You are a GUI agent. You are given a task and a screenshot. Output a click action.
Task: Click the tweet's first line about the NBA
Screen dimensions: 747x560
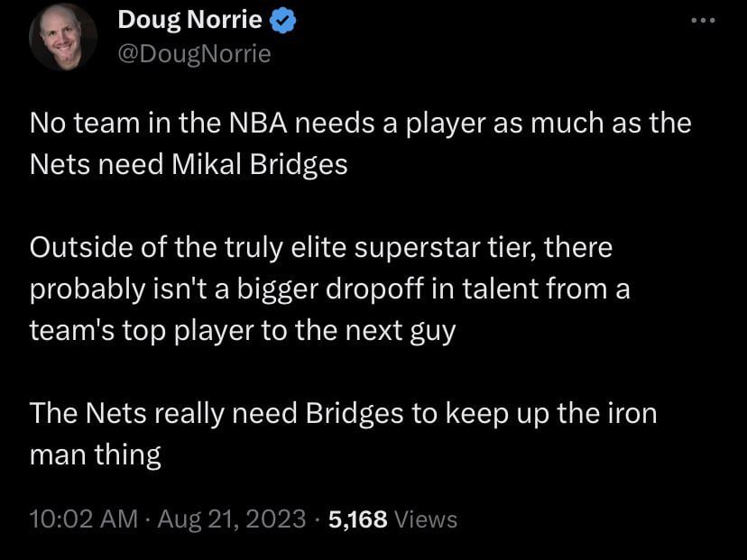click(x=361, y=124)
